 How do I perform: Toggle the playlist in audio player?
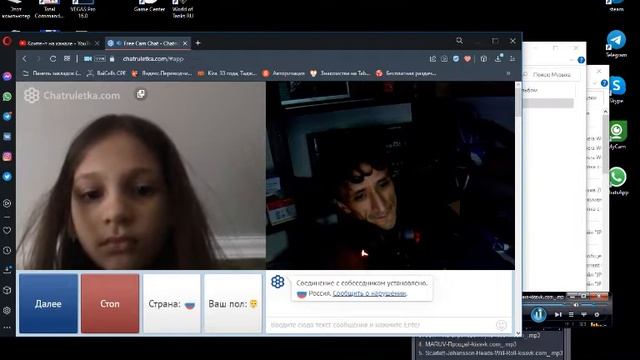[571, 314]
